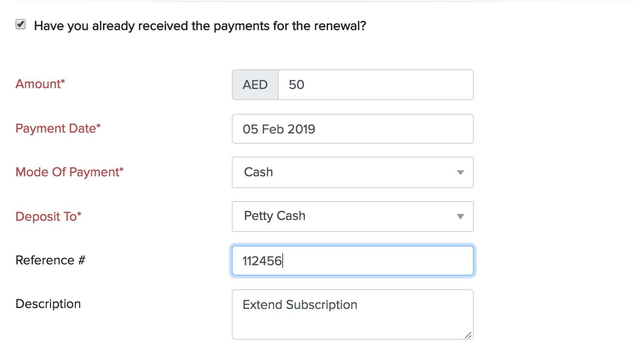Open the Mode Of Payment dropdown arrow
The width and height of the screenshot is (644, 356).
pos(460,172)
